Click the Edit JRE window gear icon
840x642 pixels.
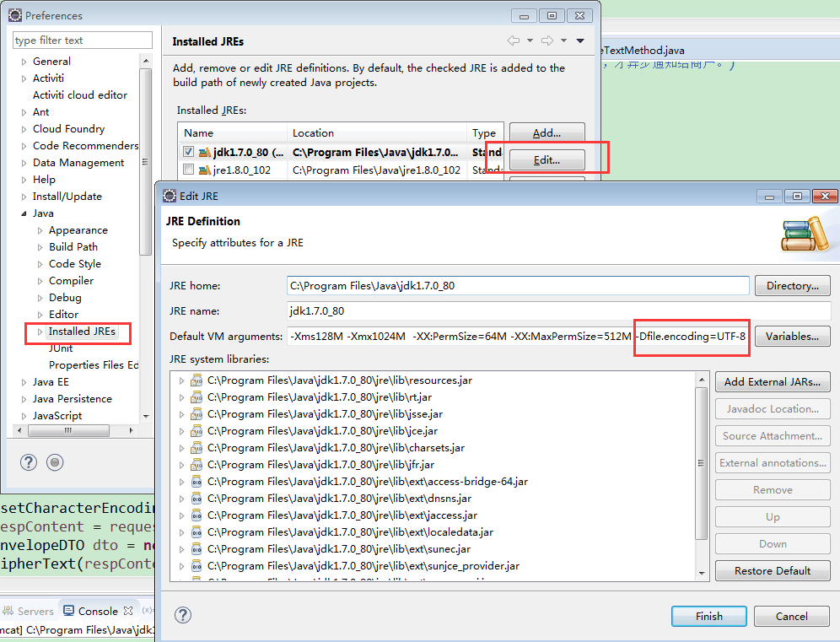coord(170,196)
